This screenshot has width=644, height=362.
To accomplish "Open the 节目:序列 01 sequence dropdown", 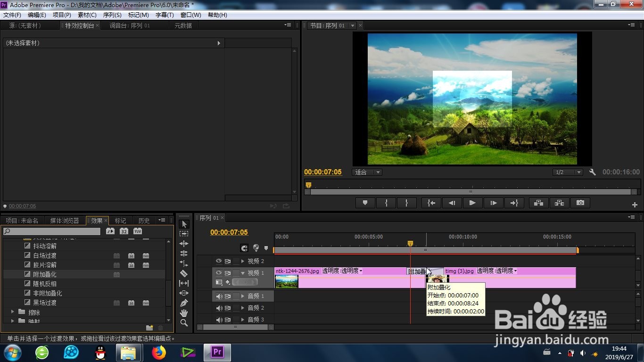I will pos(353,25).
